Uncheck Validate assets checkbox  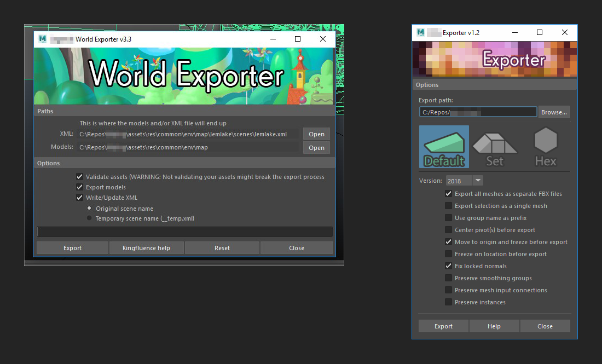tap(80, 177)
